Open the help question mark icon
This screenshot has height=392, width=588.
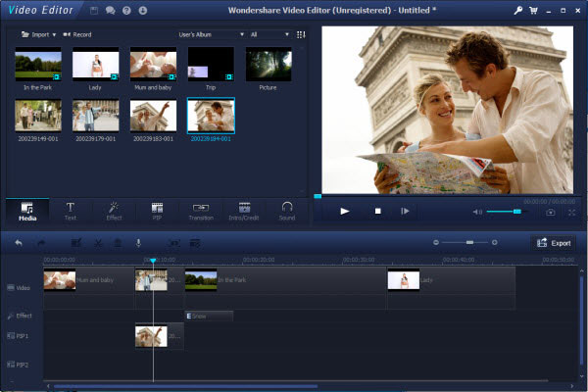[x=126, y=11]
